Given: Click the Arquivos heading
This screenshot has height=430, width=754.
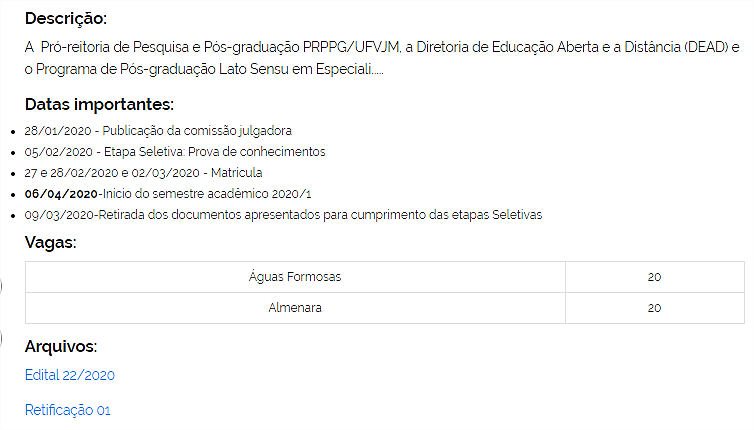Looking at the screenshot, I should [61, 346].
